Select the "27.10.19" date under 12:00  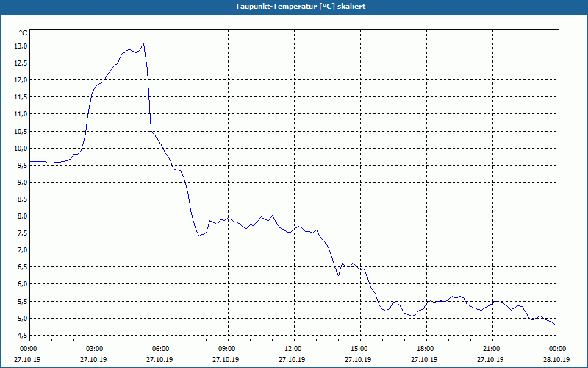point(292,359)
